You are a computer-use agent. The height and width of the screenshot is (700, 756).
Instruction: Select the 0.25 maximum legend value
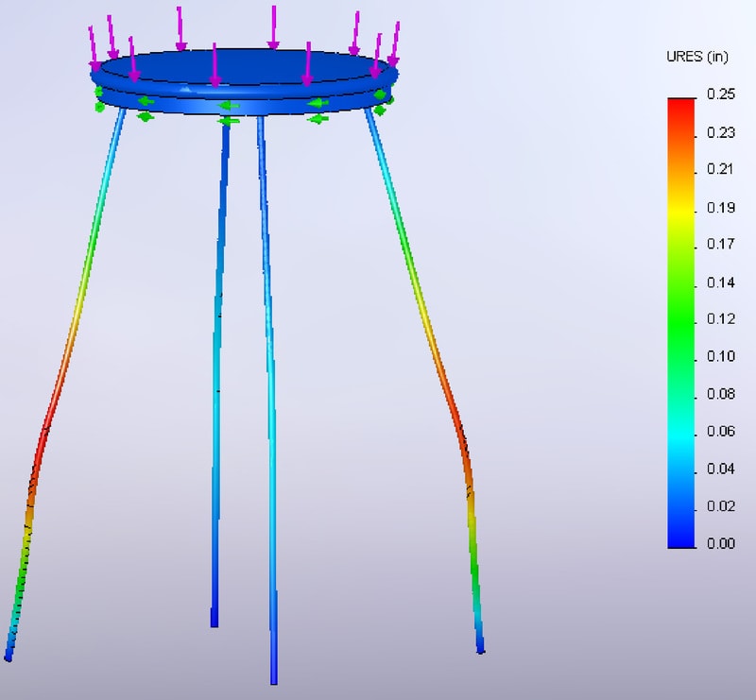point(720,96)
